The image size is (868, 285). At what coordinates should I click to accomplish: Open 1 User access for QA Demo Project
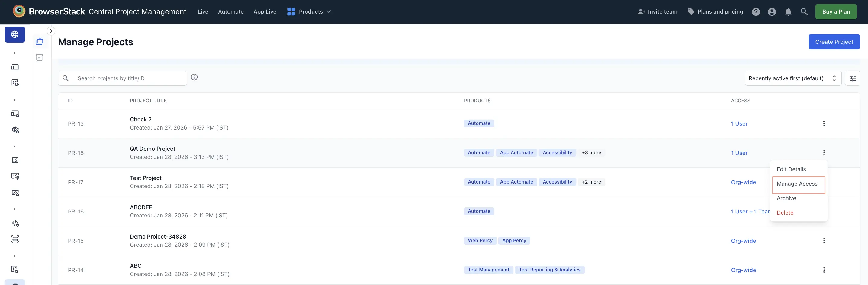(739, 152)
